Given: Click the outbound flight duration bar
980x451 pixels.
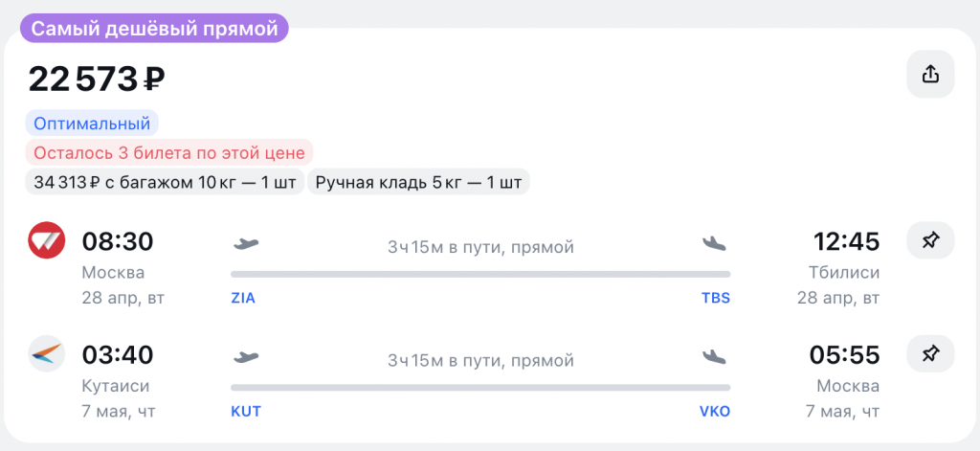Looking at the screenshot, I should coord(480,274).
